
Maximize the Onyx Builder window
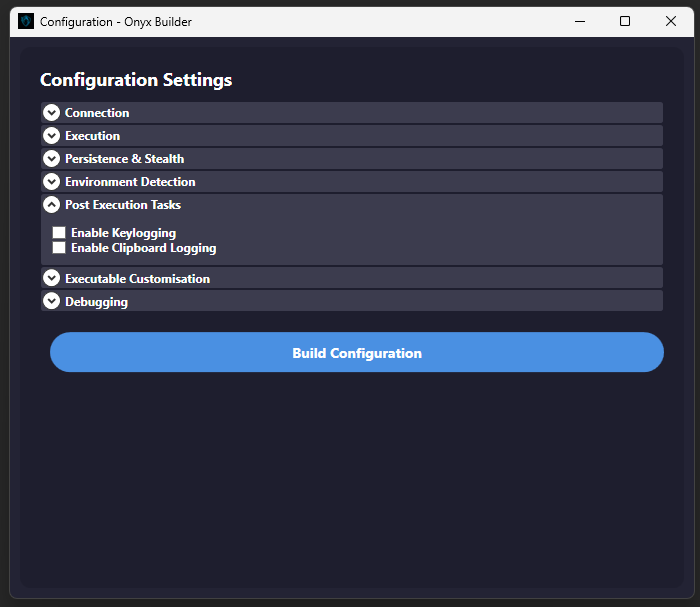625,21
